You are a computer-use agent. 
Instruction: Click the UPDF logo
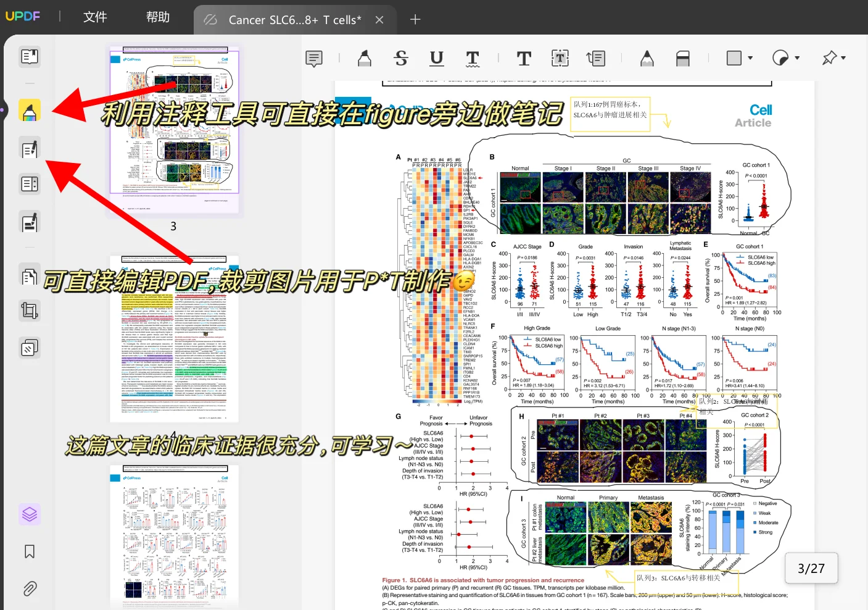[22, 16]
